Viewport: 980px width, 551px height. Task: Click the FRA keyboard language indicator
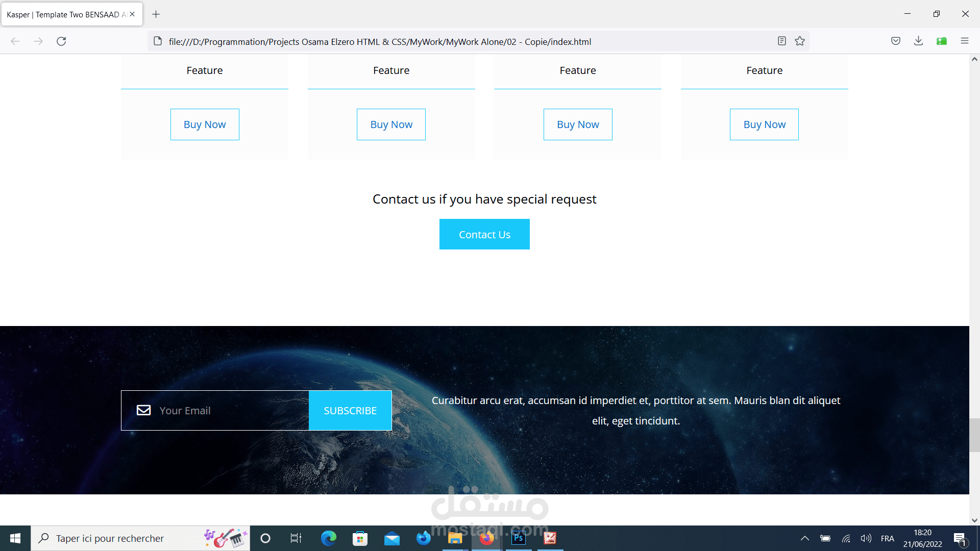pyautogui.click(x=887, y=538)
